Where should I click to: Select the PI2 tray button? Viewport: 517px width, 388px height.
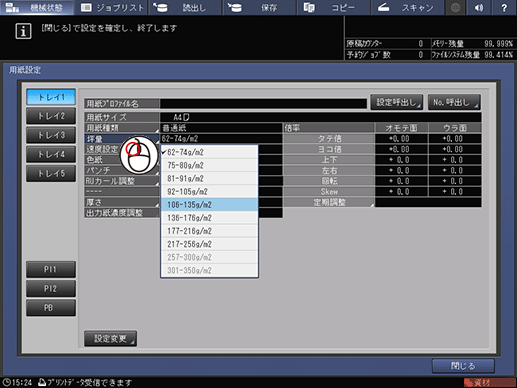[x=51, y=288]
